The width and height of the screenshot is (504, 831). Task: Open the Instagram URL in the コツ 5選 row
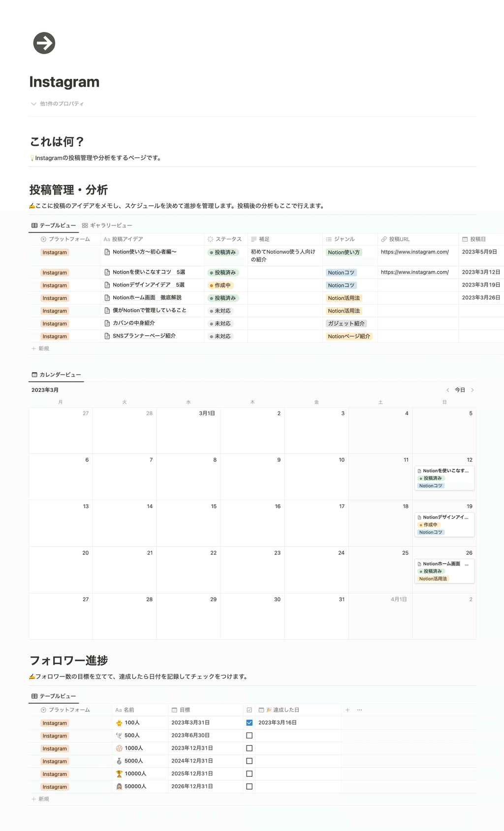coord(415,272)
